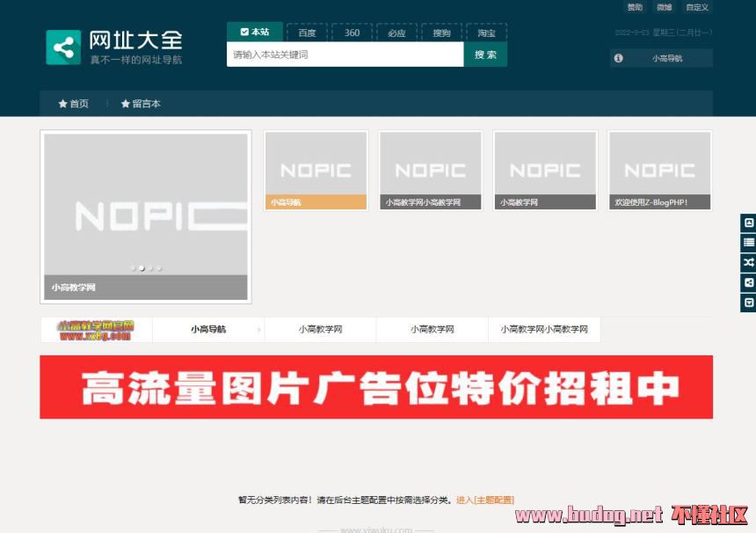The image size is (756, 533).
Task: Click the green share logo icon
Action: click(x=63, y=47)
